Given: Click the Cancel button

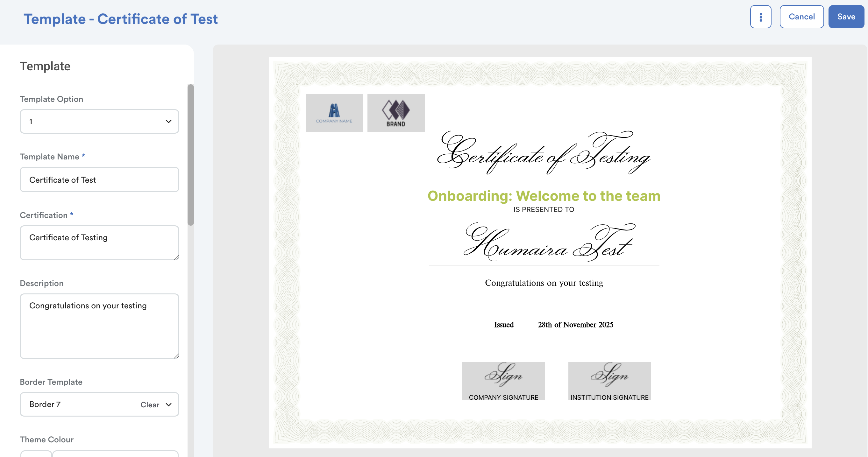Looking at the screenshot, I should click(801, 17).
